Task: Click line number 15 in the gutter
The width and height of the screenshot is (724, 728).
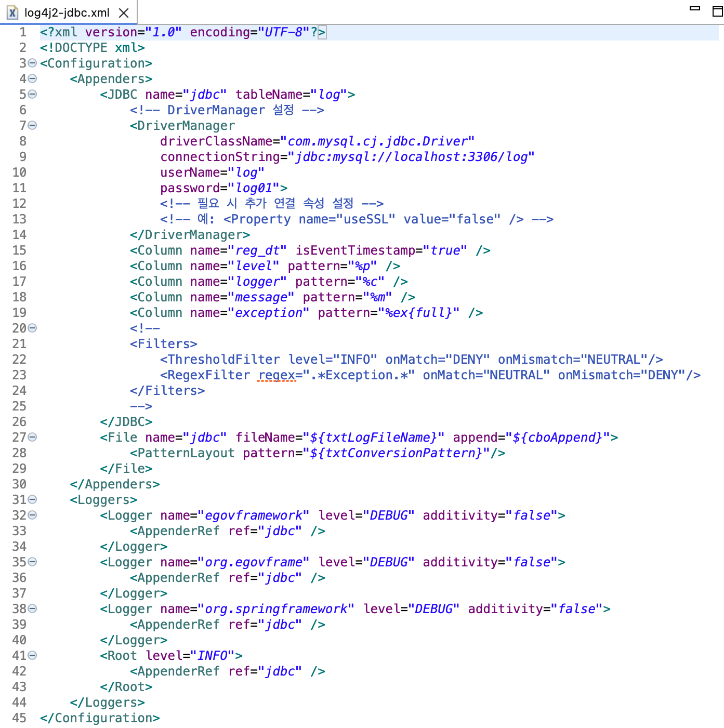Action: click(19, 250)
